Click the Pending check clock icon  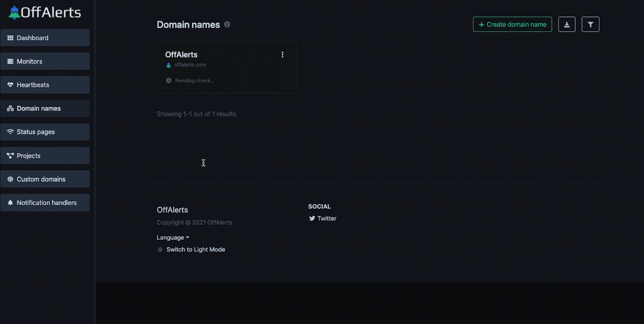[169, 80]
